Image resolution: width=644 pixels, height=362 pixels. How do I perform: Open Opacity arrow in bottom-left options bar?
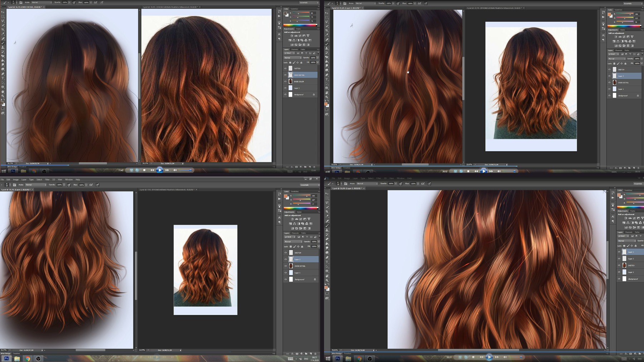pos(64,185)
